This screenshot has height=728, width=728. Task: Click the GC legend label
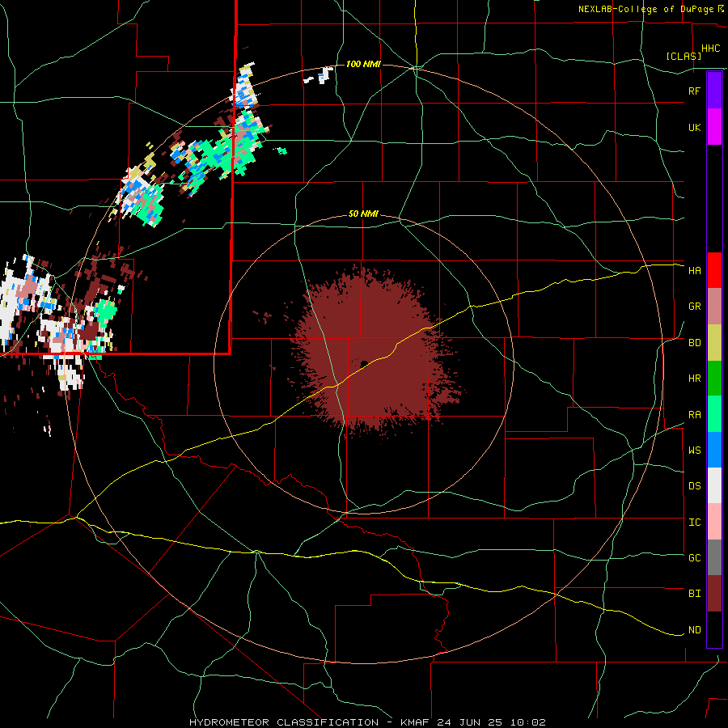694,558
